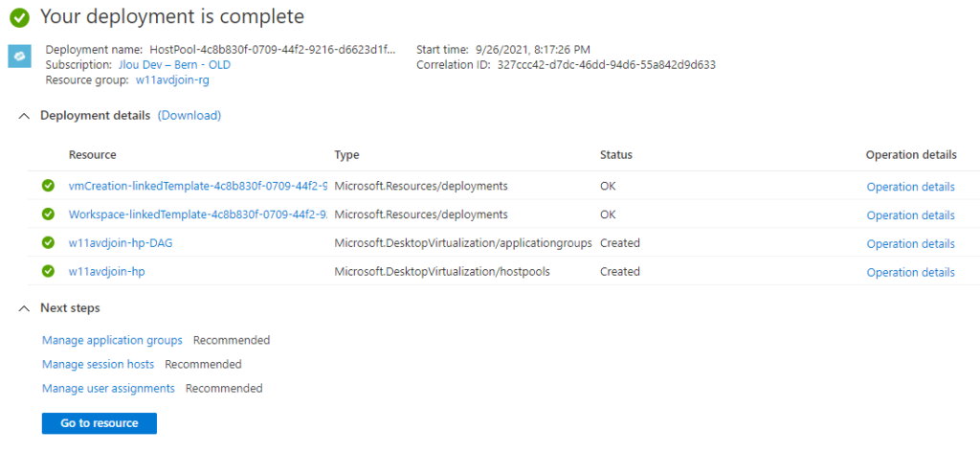Click the Type column header
The width and height of the screenshot is (980, 452).
346,155
